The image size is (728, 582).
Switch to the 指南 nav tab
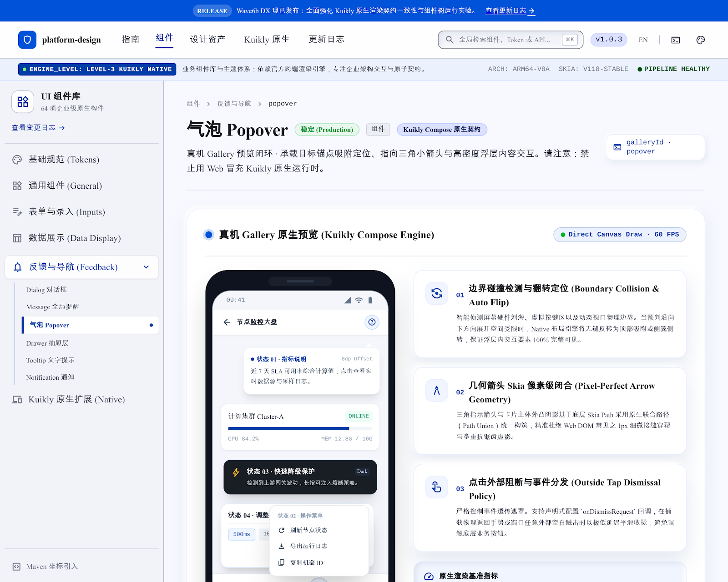point(131,40)
